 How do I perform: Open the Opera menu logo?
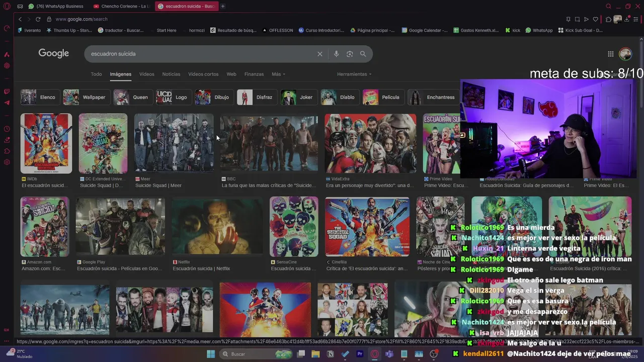click(x=7, y=6)
